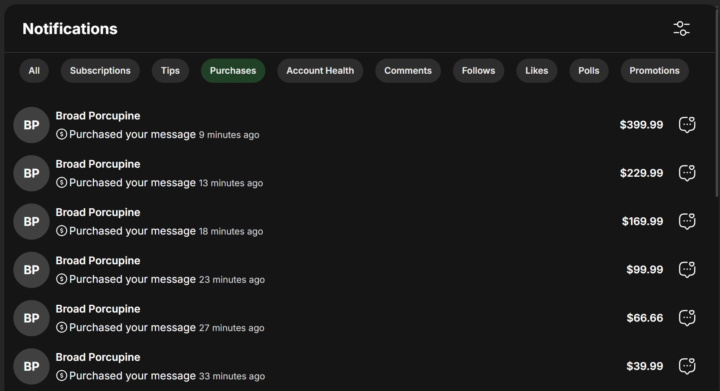Click the $169.99 amount
Image resolution: width=720 pixels, height=391 pixels.
(x=642, y=221)
